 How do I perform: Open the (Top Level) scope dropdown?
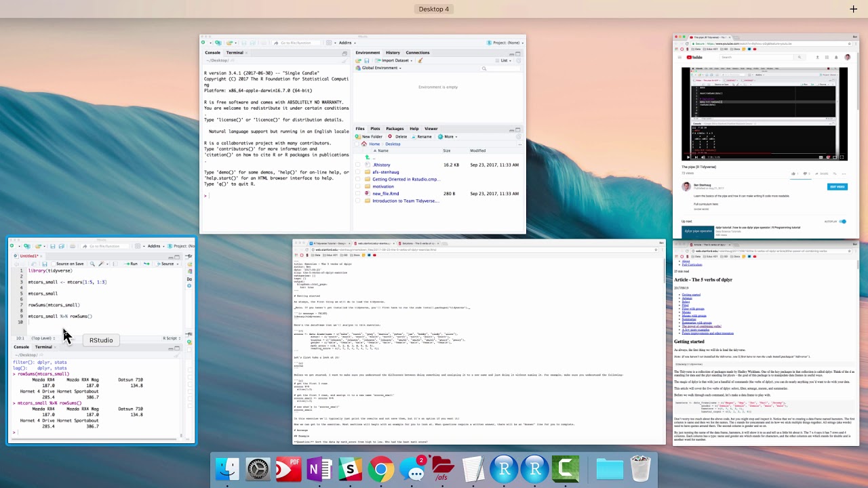(42, 338)
